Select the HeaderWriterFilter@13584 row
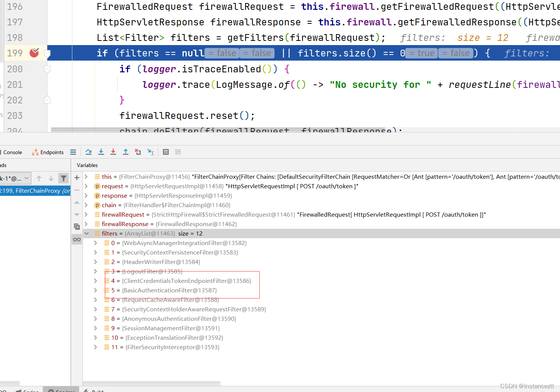The image size is (560, 392). point(321,262)
